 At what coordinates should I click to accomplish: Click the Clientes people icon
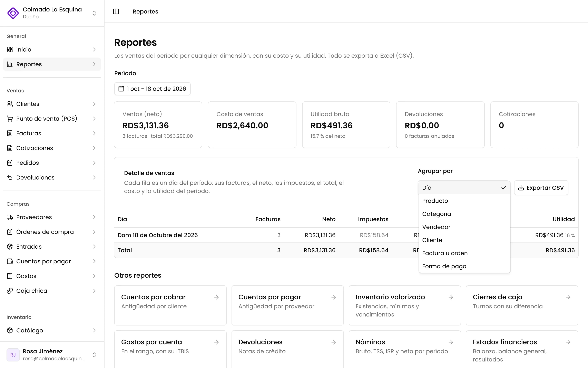tap(10, 104)
